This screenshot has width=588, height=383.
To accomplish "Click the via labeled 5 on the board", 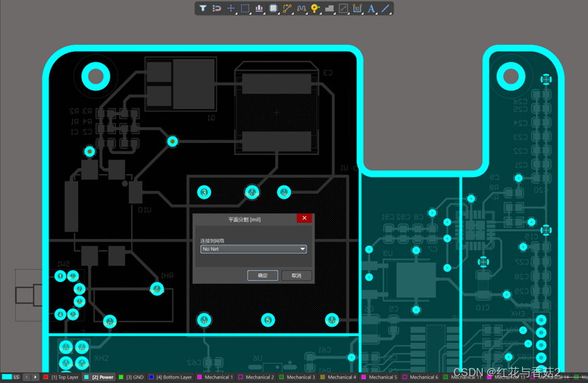I will [268, 320].
